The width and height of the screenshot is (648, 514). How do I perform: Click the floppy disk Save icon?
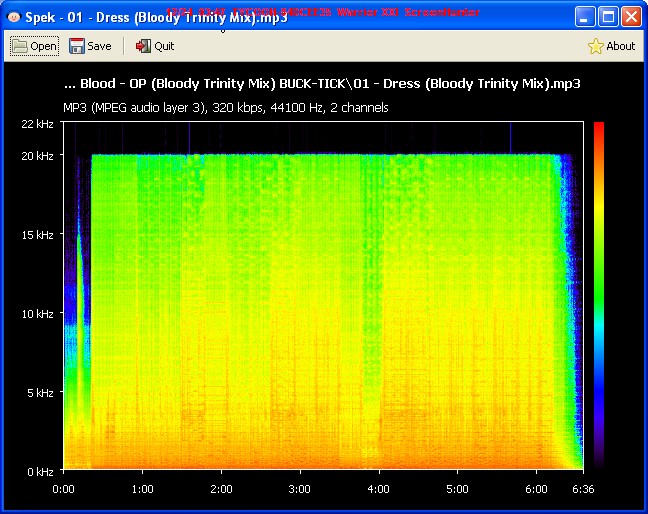tap(77, 46)
